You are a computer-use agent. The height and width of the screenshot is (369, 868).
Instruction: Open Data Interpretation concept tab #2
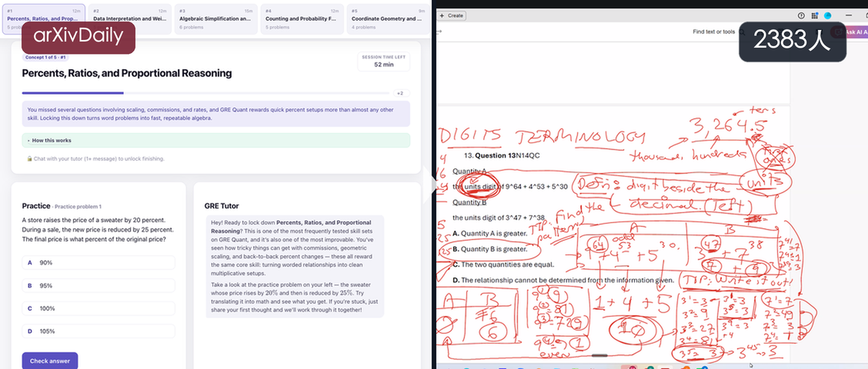[129, 19]
